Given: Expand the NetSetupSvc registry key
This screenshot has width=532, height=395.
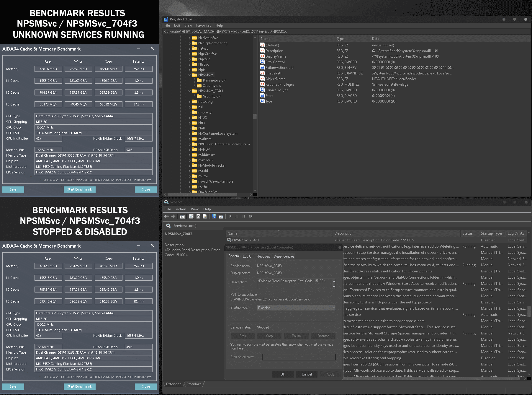Looking at the screenshot, I should [190, 38].
